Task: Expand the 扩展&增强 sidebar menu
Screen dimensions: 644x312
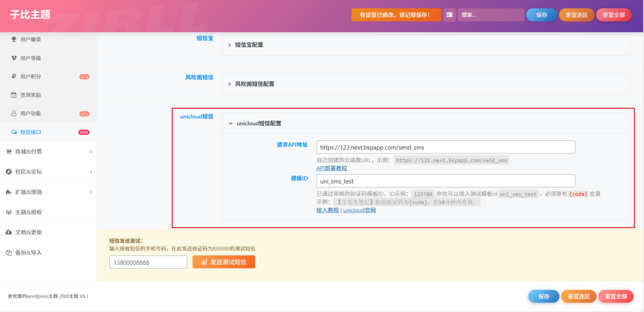Action: (47, 192)
